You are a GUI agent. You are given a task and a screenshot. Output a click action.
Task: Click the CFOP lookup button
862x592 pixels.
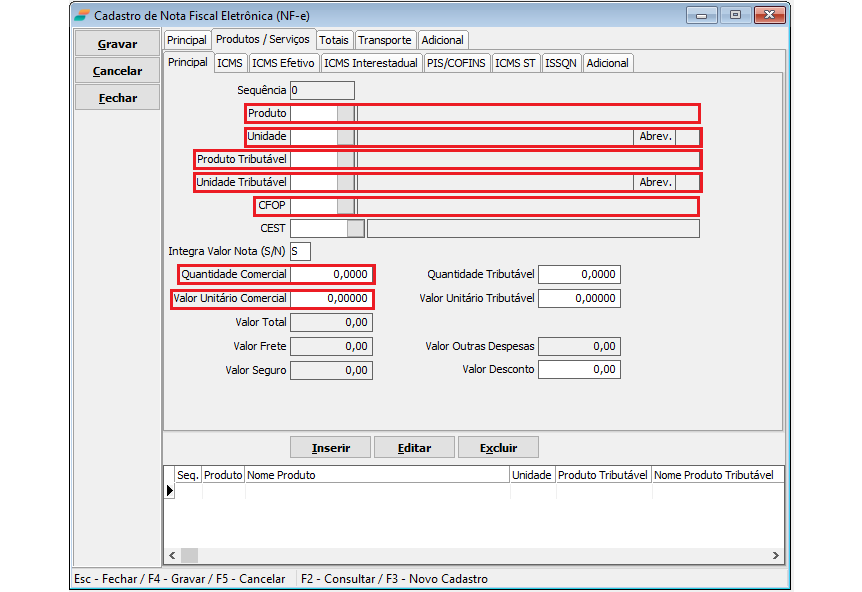[346, 206]
